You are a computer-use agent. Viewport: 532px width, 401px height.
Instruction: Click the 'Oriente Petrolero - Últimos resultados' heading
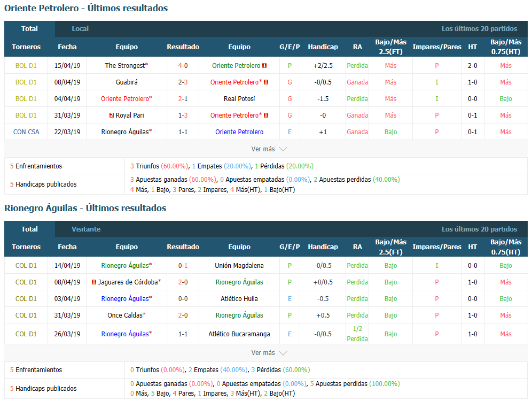(x=86, y=8)
